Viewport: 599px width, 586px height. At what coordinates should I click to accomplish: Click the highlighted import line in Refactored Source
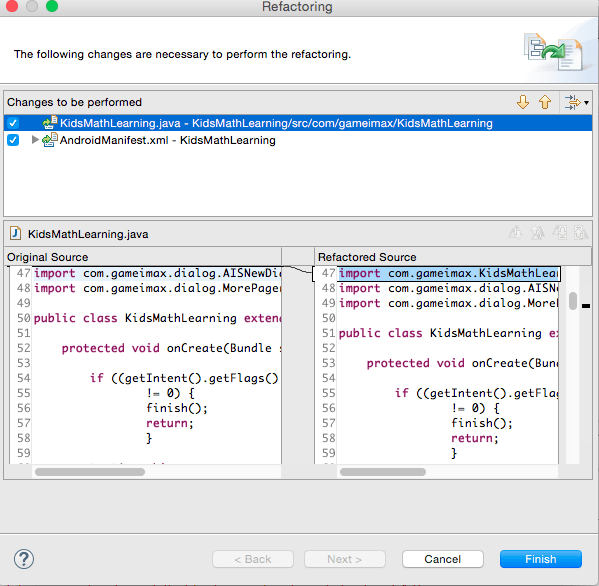(448, 274)
